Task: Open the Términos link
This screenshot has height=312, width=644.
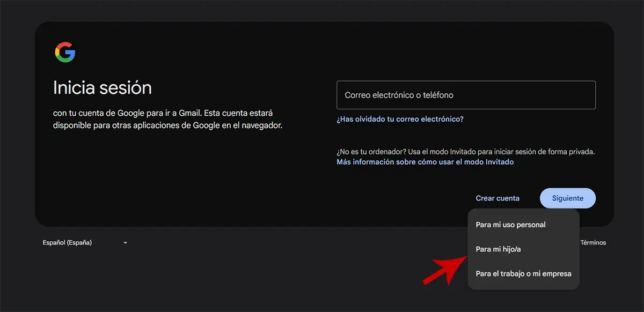Action: (x=593, y=243)
